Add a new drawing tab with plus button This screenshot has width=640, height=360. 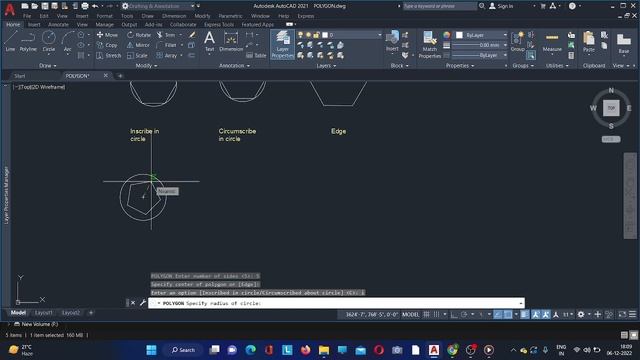(120, 76)
